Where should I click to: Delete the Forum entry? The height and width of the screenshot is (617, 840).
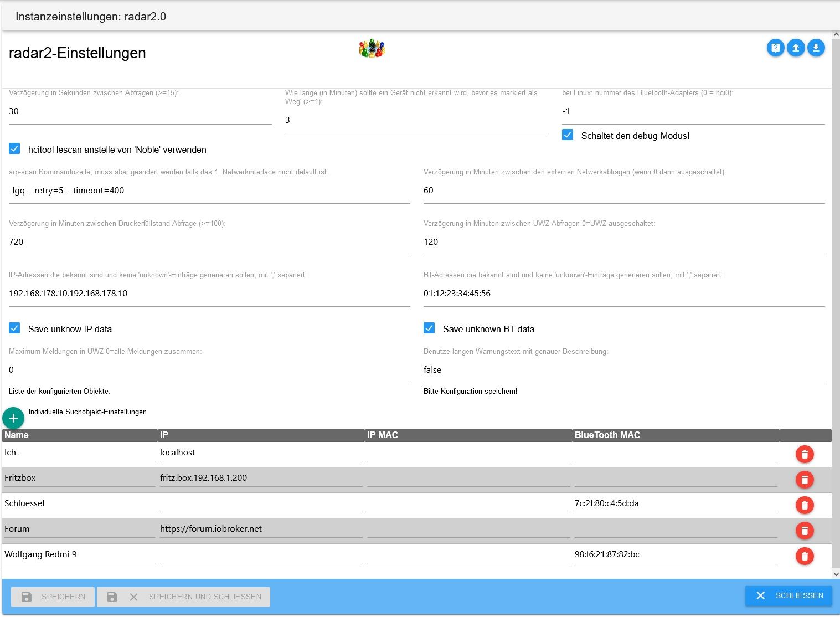click(x=805, y=531)
